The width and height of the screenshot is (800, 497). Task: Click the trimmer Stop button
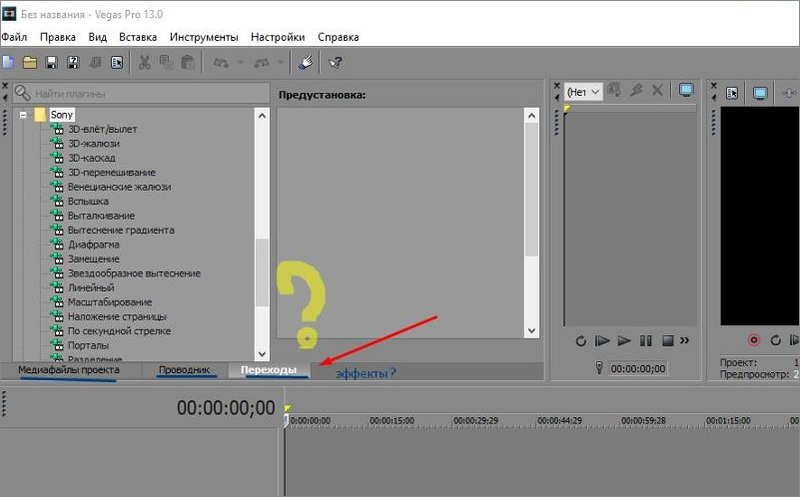click(667, 341)
